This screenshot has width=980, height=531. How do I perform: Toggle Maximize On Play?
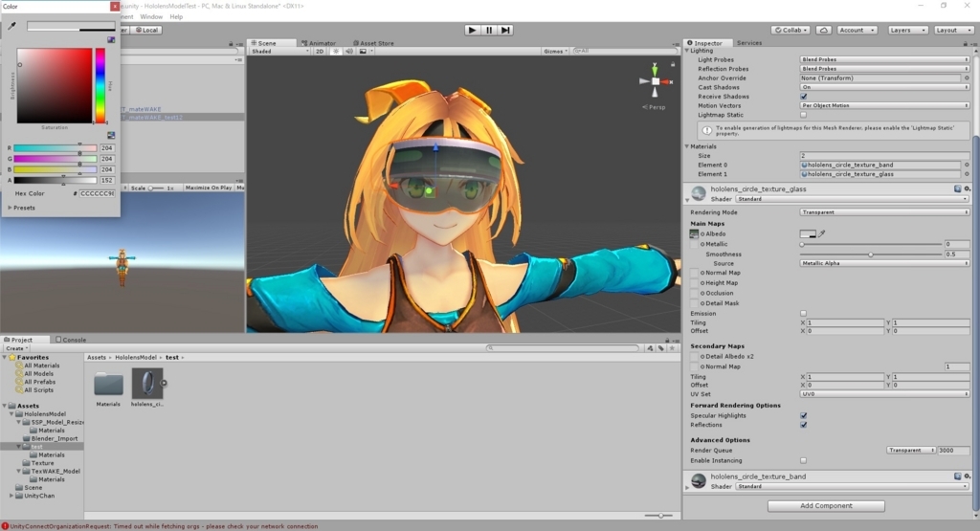tap(208, 188)
